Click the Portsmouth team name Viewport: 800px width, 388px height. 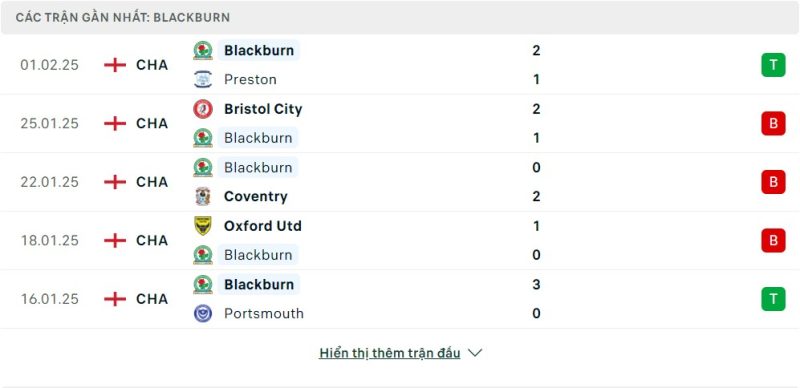pyautogui.click(x=264, y=313)
